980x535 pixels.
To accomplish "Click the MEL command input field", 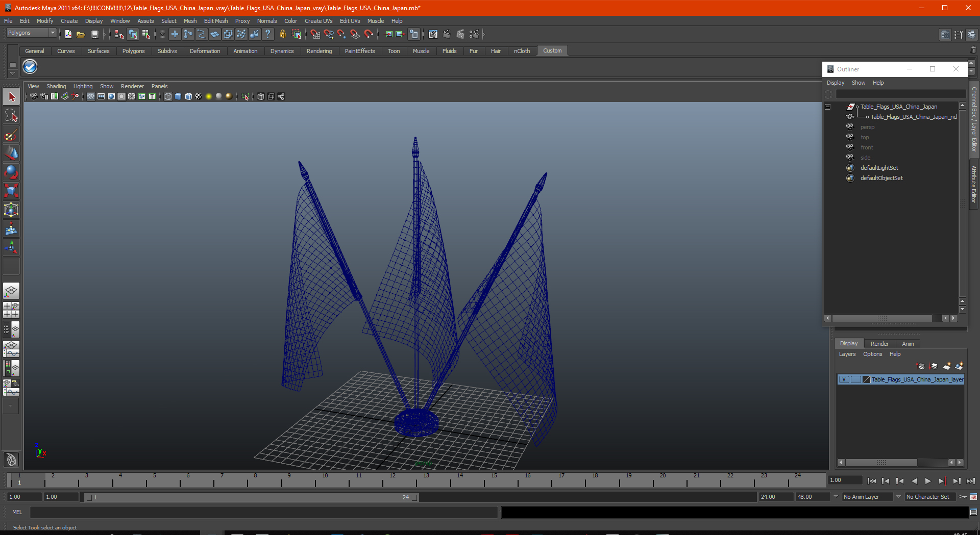I will point(263,512).
